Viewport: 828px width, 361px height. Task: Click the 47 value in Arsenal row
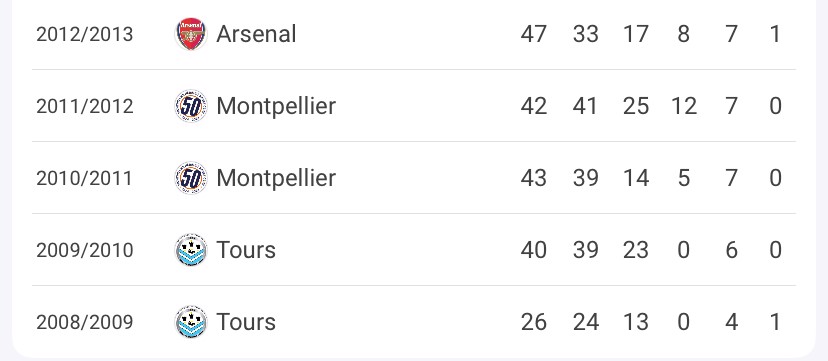(x=533, y=34)
